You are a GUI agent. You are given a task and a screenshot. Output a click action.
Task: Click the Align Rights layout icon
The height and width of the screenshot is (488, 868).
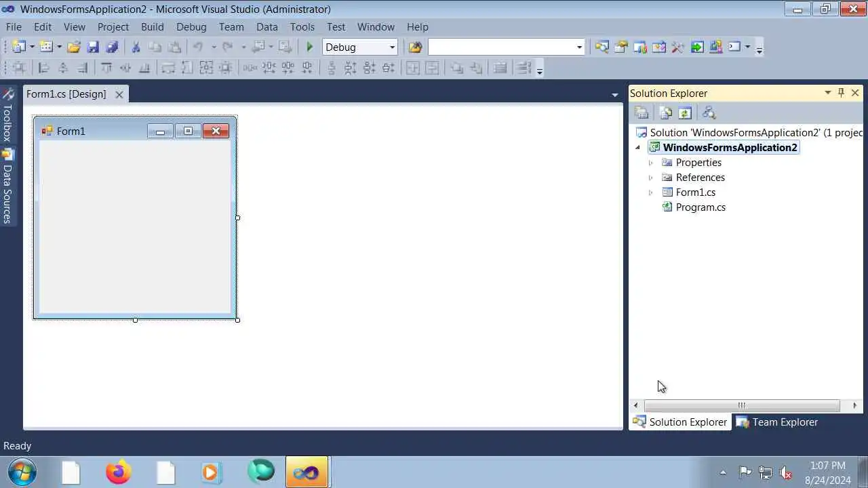82,68
